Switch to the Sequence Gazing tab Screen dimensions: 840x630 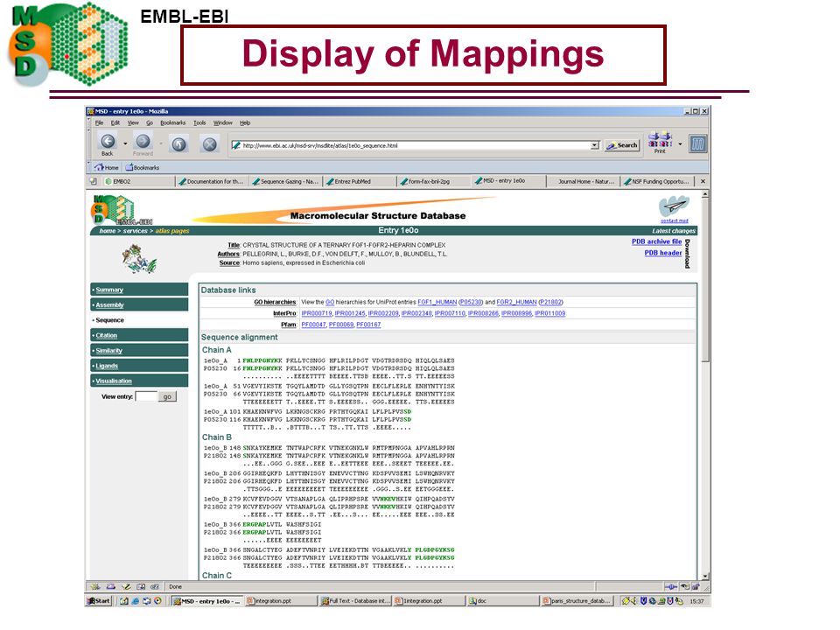[285, 182]
